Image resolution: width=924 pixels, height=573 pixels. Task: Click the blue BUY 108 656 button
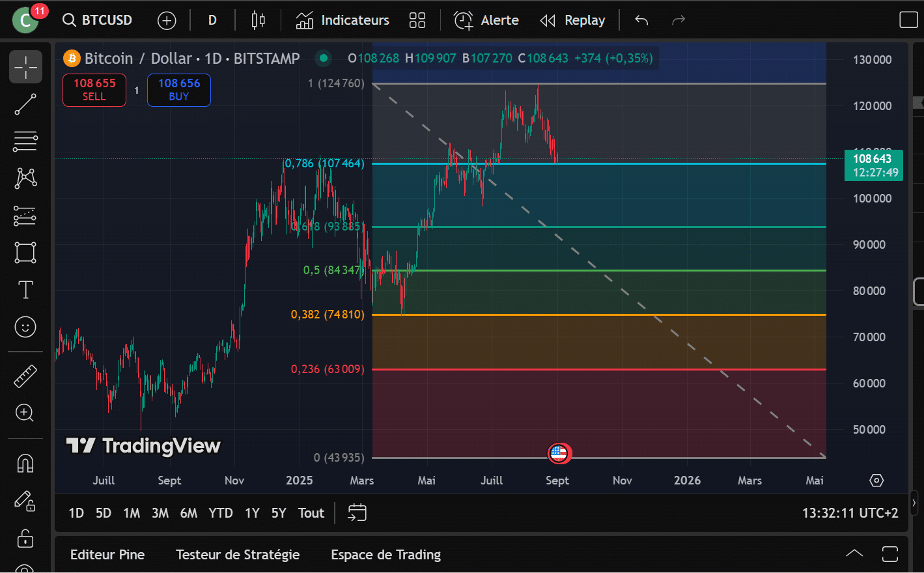[179, 90]
